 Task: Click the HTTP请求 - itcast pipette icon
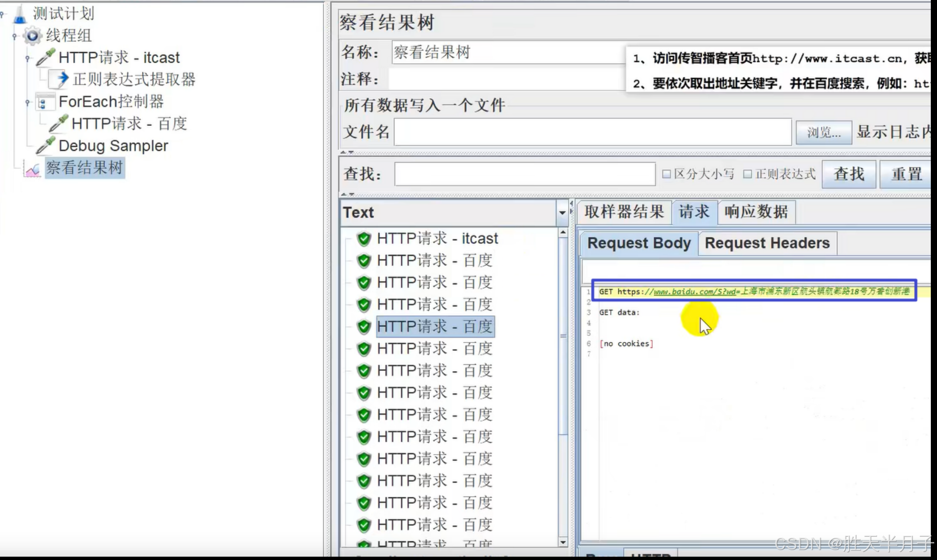tap(46, 57)
